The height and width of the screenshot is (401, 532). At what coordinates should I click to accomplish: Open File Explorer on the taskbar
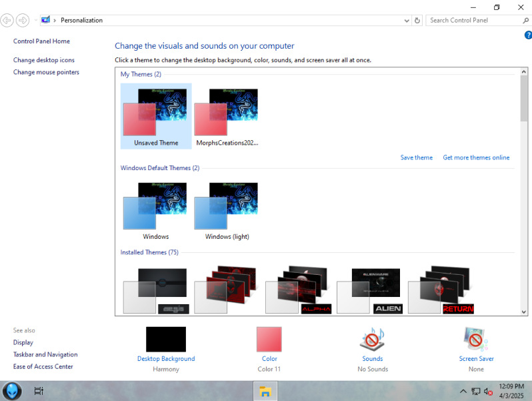(x=265, y=391)
